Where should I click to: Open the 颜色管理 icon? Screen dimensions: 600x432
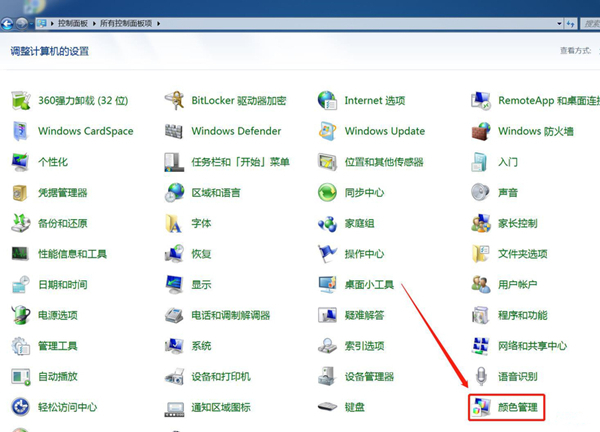[481, 407]
